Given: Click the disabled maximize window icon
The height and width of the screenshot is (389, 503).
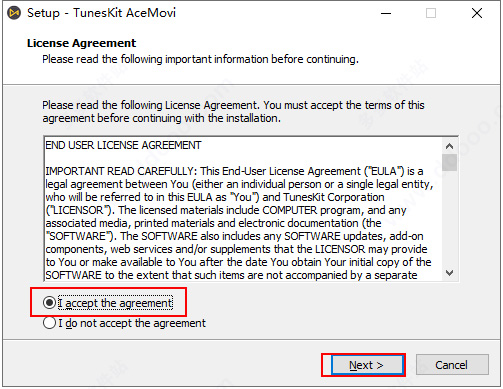Looking at the screenshot, I should click(431, 13).
